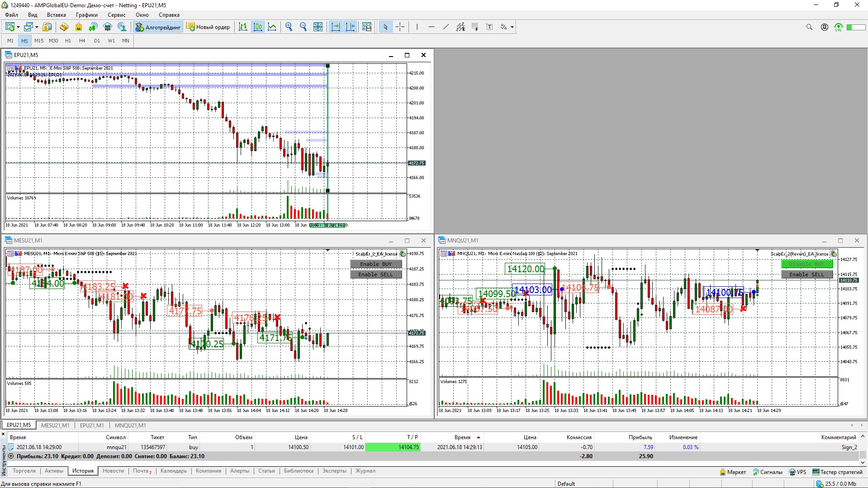Select the H1 timeframe

pyautogui.click(x=68, y=41)
